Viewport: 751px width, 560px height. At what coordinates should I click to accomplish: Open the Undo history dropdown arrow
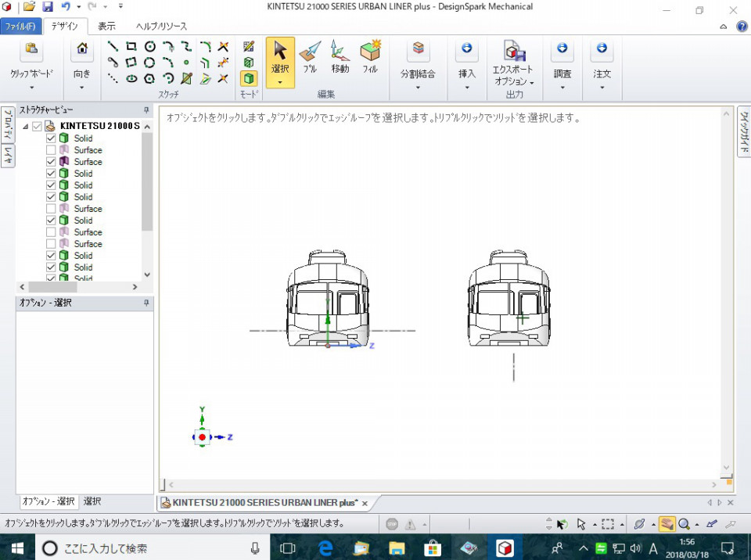pyautogui.click(x=78, y=7)
